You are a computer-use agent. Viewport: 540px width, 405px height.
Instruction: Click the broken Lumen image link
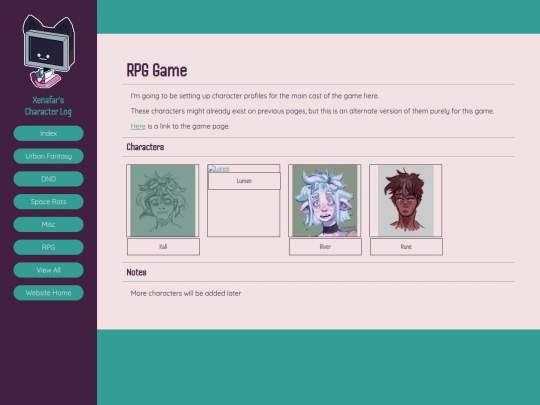pos(219,168)
